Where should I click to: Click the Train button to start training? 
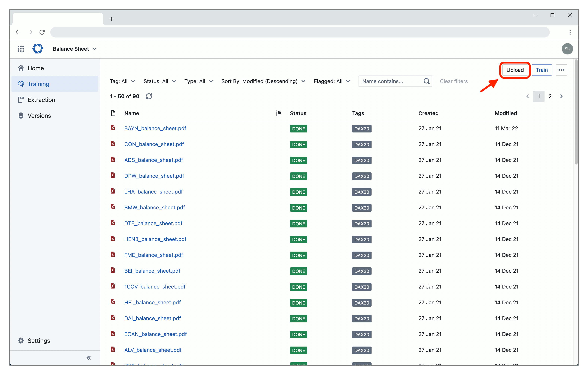(542, 70)
